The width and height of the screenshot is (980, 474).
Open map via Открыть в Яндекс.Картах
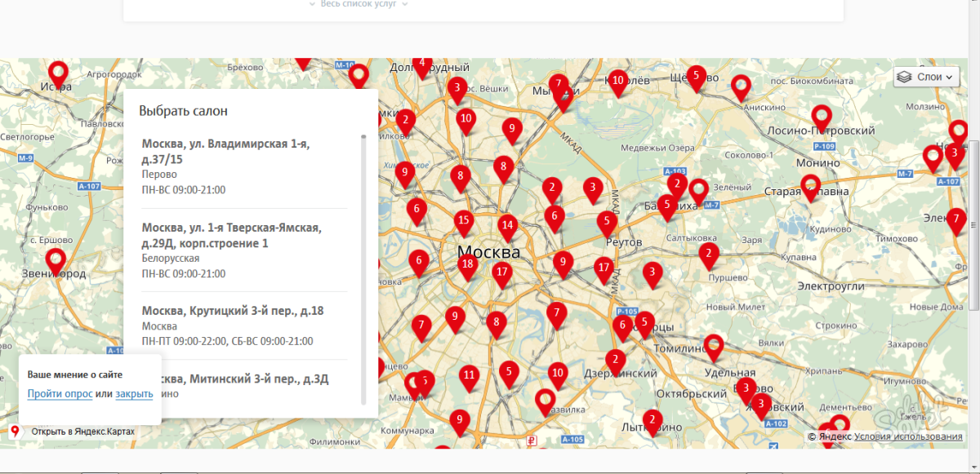82,432
